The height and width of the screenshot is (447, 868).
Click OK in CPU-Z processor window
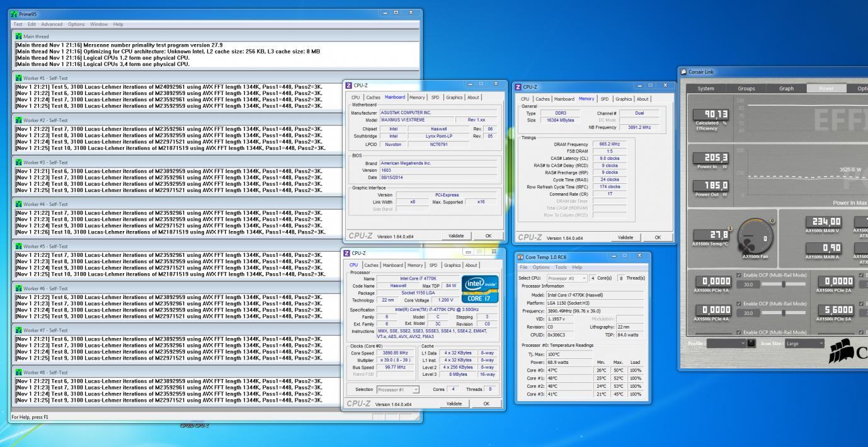(x=487, y=404)
